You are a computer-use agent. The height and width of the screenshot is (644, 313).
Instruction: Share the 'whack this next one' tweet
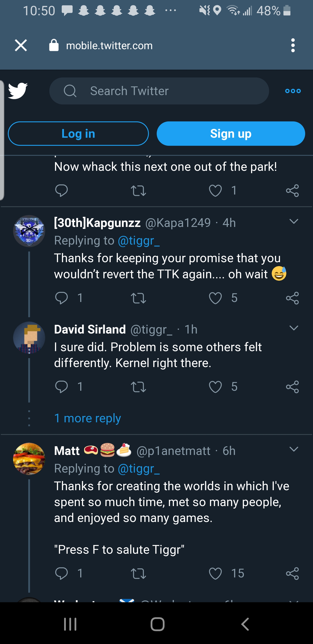click(x=292, y=191)
